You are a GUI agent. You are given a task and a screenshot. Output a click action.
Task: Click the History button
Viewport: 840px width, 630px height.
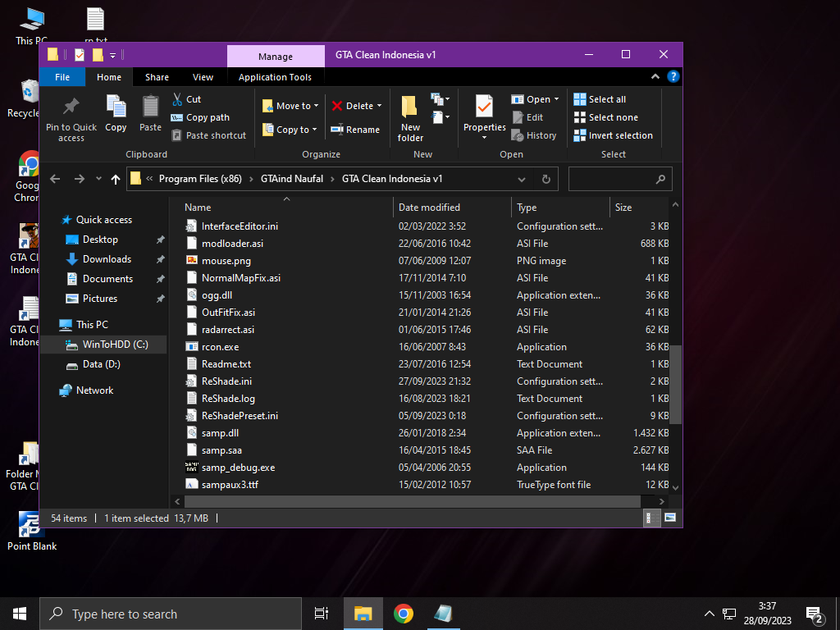pyautogui.click(x=534, y=135)
